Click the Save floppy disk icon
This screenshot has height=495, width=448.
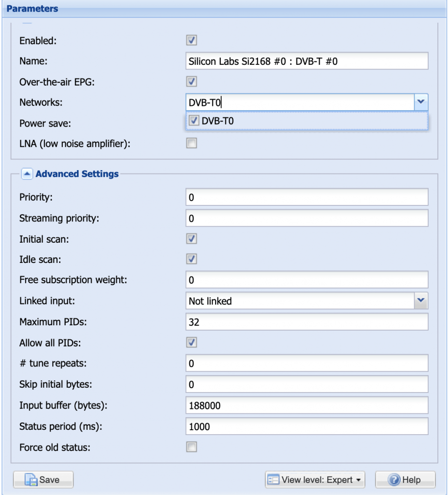click(31, 480)
